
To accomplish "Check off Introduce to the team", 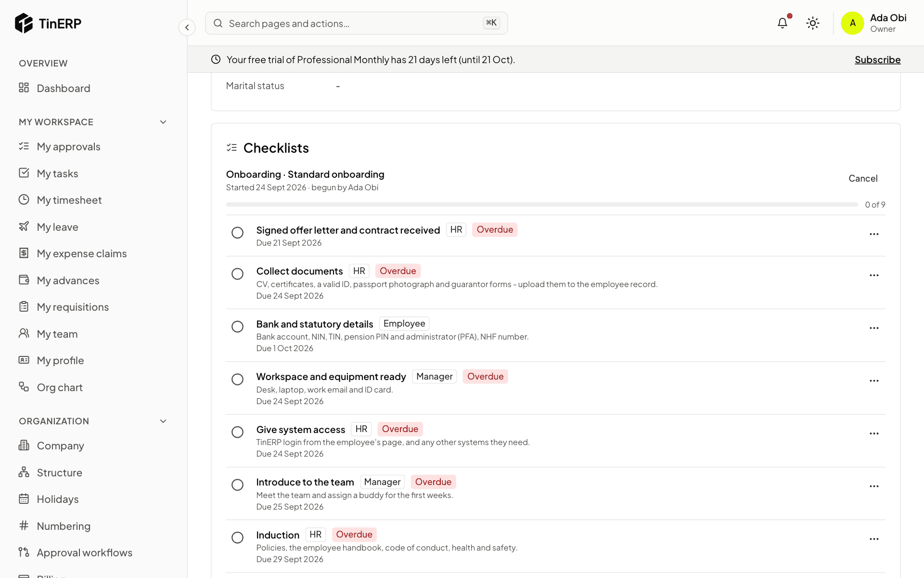I will coord(237,485).
